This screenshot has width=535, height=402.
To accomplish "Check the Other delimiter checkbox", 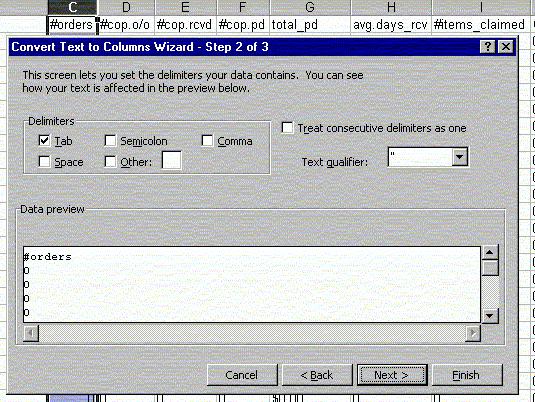I will tap(110, 161).
